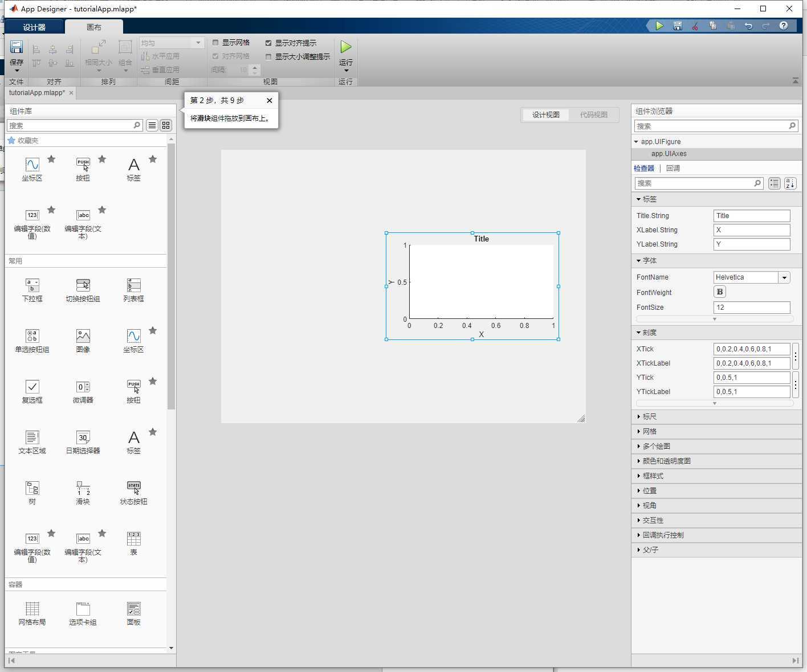Select the State Button (状态按钮) component
The image size is (807, 672).
[x=133, y=489]
